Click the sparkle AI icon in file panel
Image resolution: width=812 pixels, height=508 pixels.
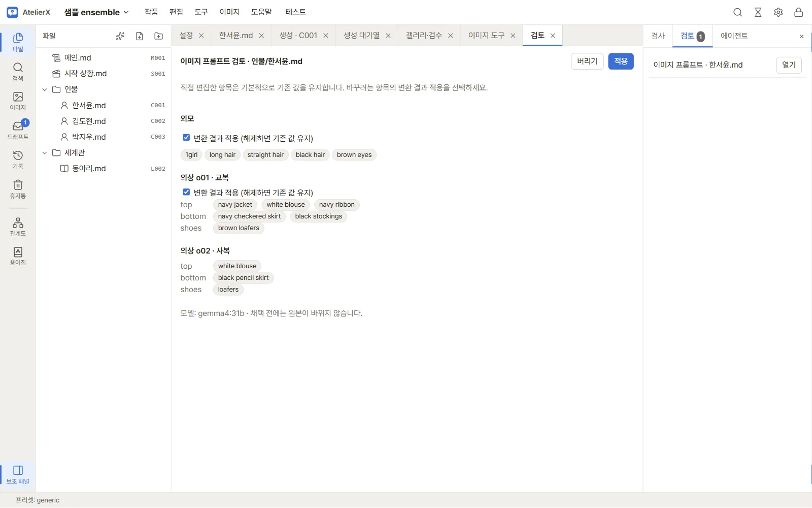(x=120, y=36)
